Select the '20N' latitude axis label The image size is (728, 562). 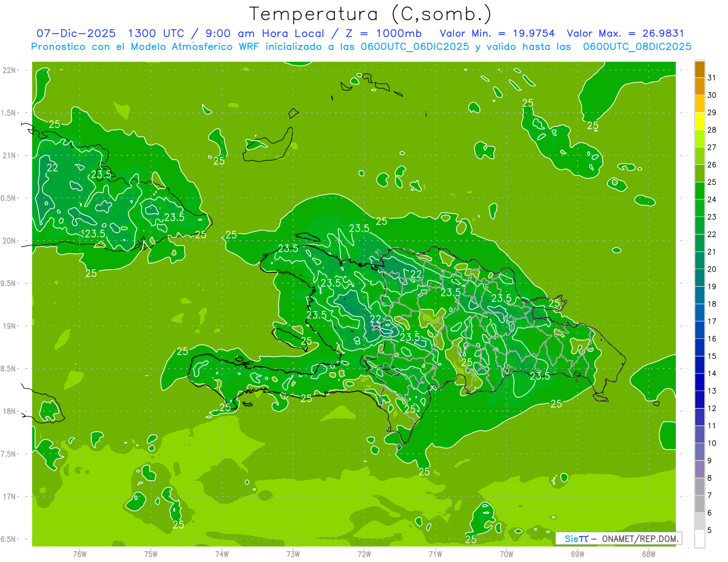click(x=9, y=241)
